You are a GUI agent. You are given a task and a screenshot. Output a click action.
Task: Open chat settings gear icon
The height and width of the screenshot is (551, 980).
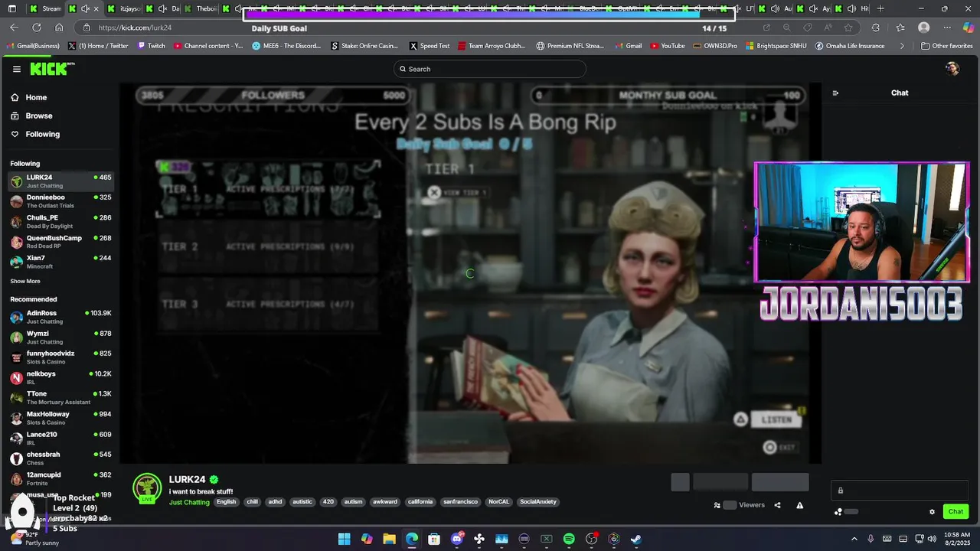(x=932, y=512)
